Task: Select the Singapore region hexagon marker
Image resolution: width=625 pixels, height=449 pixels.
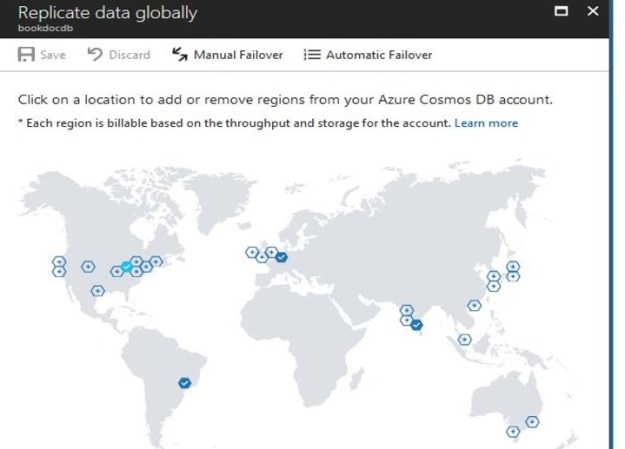Action: [x=465, y=339]
